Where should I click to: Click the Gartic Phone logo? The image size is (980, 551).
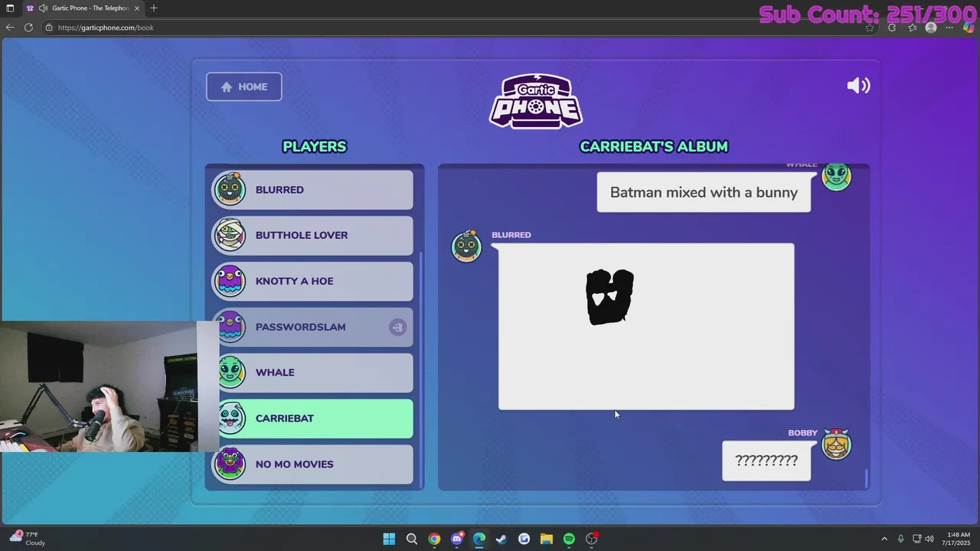pyautogui.click(x=536, y=101)
